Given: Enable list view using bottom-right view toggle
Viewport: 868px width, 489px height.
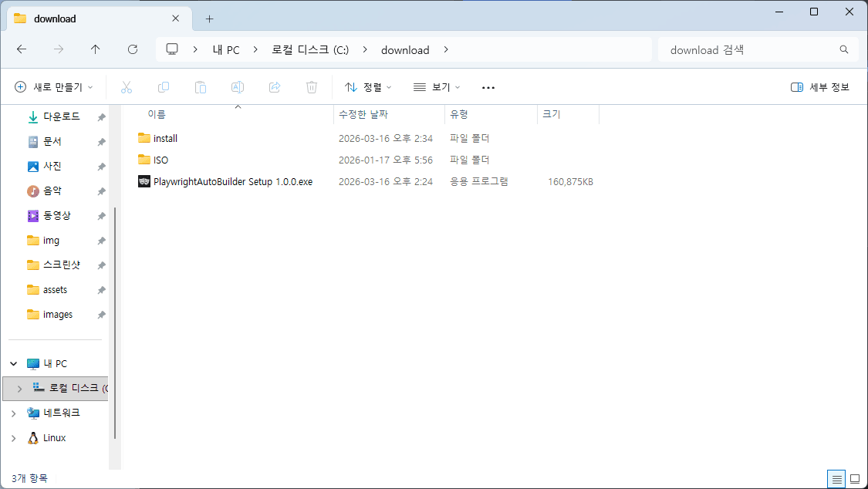Looking at the screenshot, I should [x=836, y=478].
